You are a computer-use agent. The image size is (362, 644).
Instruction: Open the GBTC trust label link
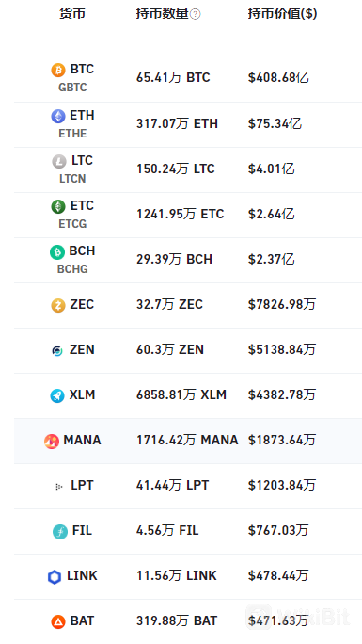coord(72,88)
